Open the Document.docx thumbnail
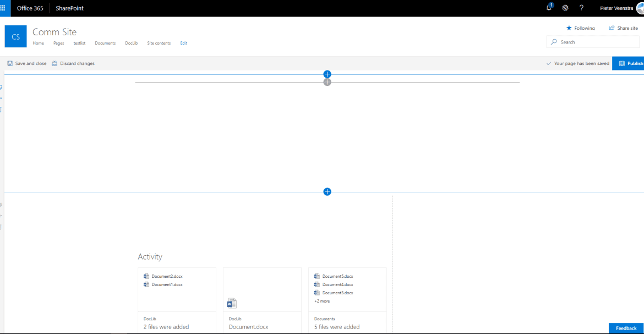The height and width of the screenshot is (334, 644). 231,303
